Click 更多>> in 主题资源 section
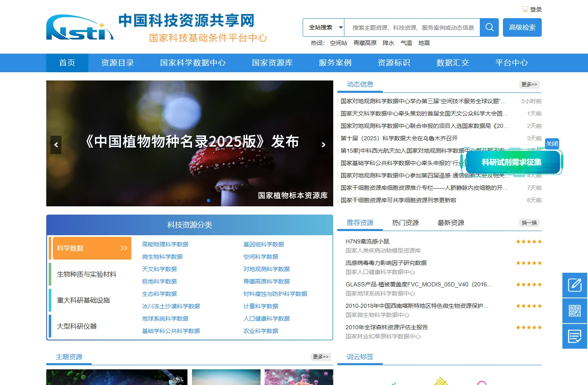 tap(321, 357)
